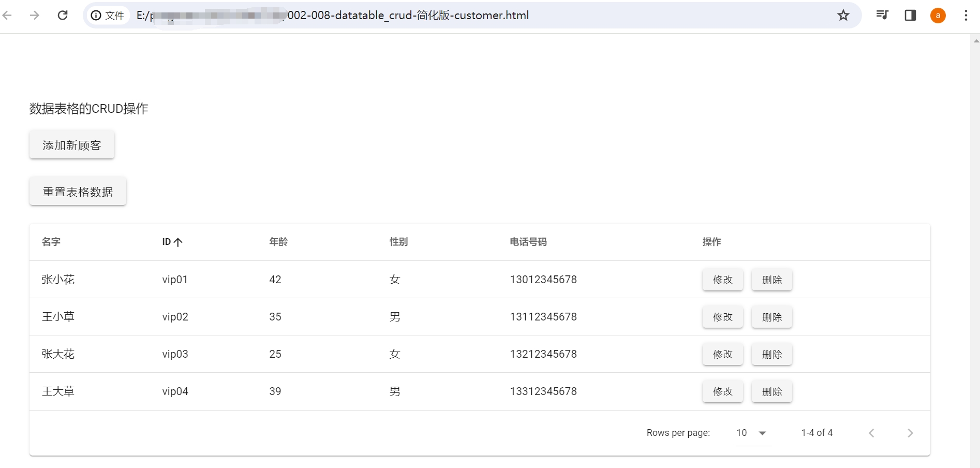Click 删除 on the 王大草 row
This screenshot has width=980, height=468.
[771, 391]
